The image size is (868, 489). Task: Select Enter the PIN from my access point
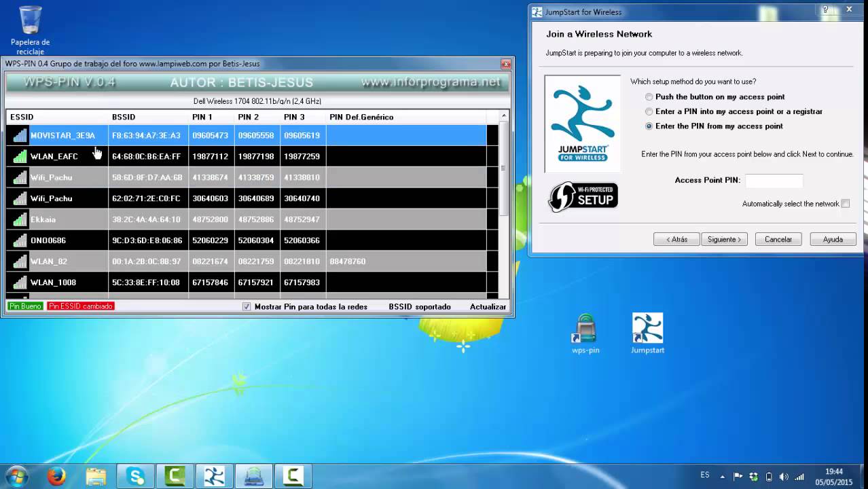649,126
